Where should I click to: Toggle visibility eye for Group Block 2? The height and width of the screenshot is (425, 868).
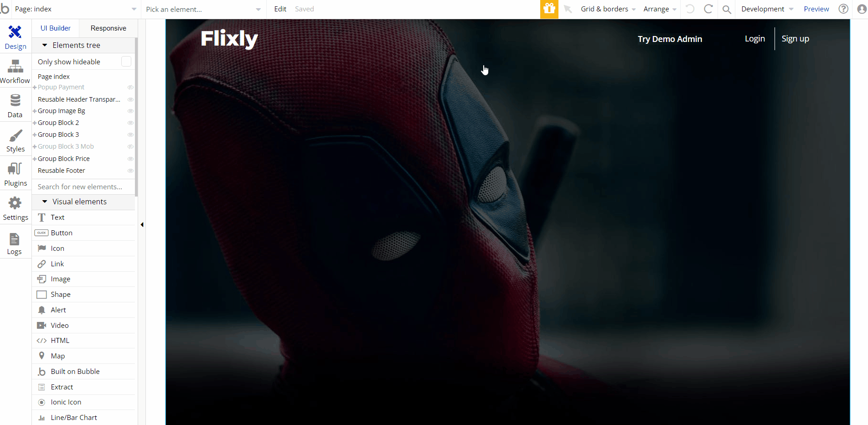point(130,123)
